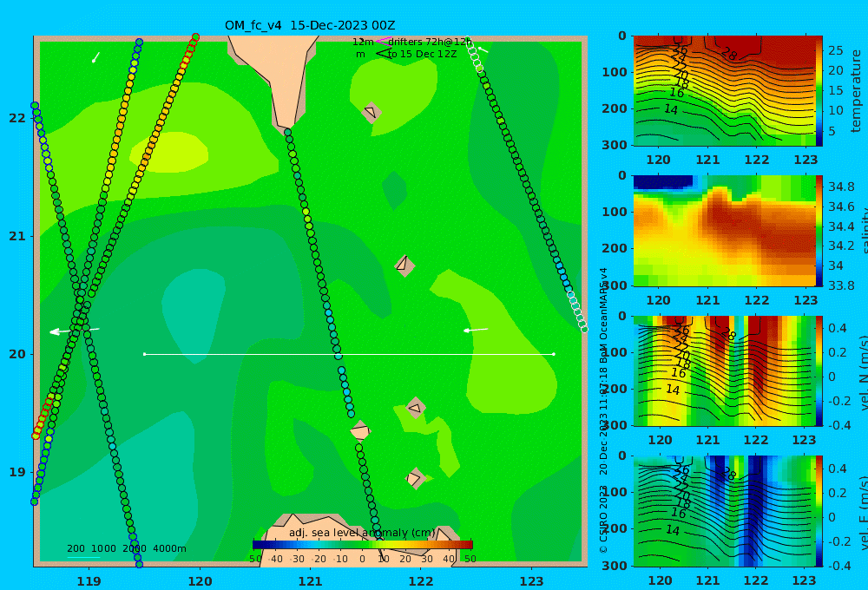This screenshot has height=590, width=868.
Task: Click the 'drifters 72h@12h' legend text
Action: point(431,42)
